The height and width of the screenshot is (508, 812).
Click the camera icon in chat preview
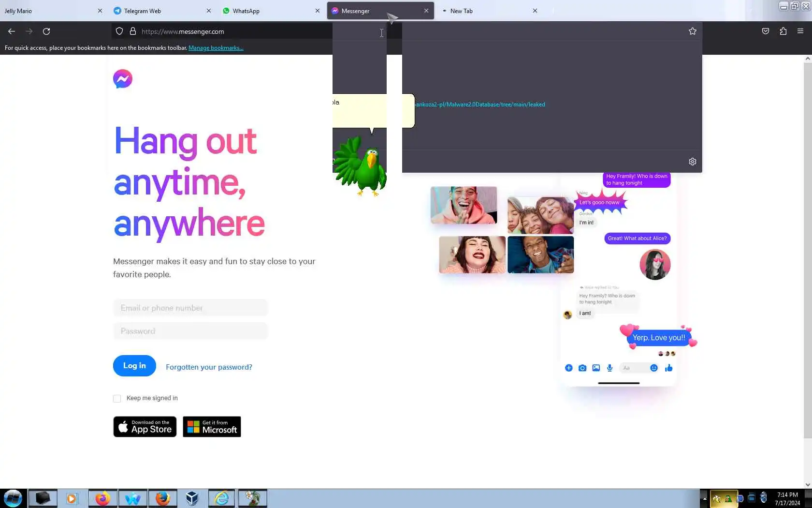pyautogui.click(x=582, y=368)
